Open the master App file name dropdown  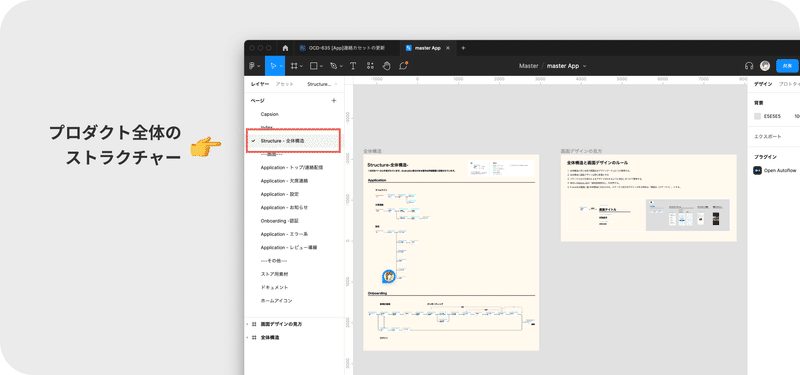point(584,66)
